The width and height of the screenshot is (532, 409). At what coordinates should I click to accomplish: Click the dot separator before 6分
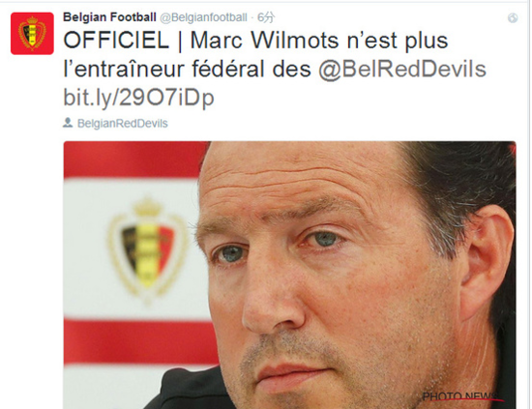point(252,17)
